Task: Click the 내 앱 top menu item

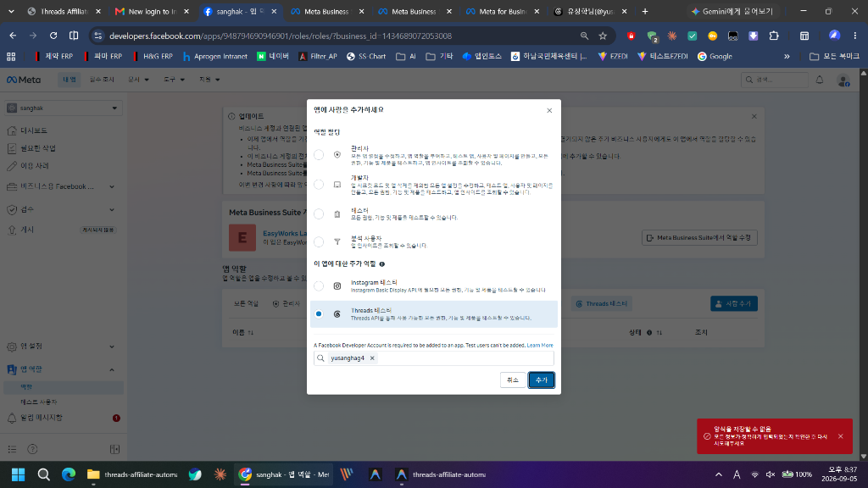Action: [x=70, y=80]
